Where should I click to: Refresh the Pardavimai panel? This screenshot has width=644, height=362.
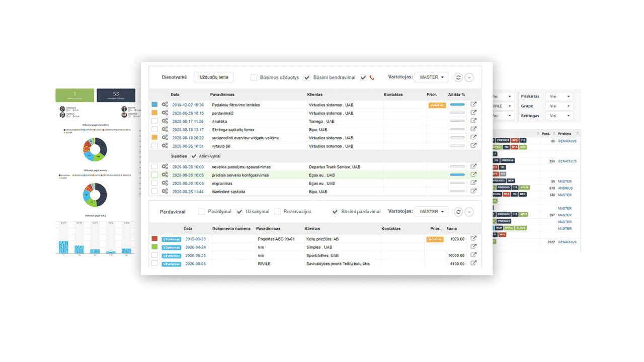point(458,212)
